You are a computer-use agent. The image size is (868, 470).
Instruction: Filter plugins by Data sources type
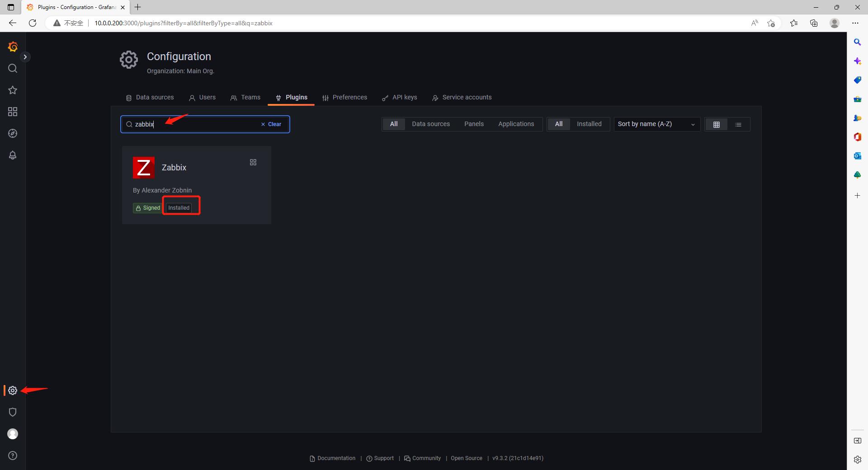[x=431, y=124]
